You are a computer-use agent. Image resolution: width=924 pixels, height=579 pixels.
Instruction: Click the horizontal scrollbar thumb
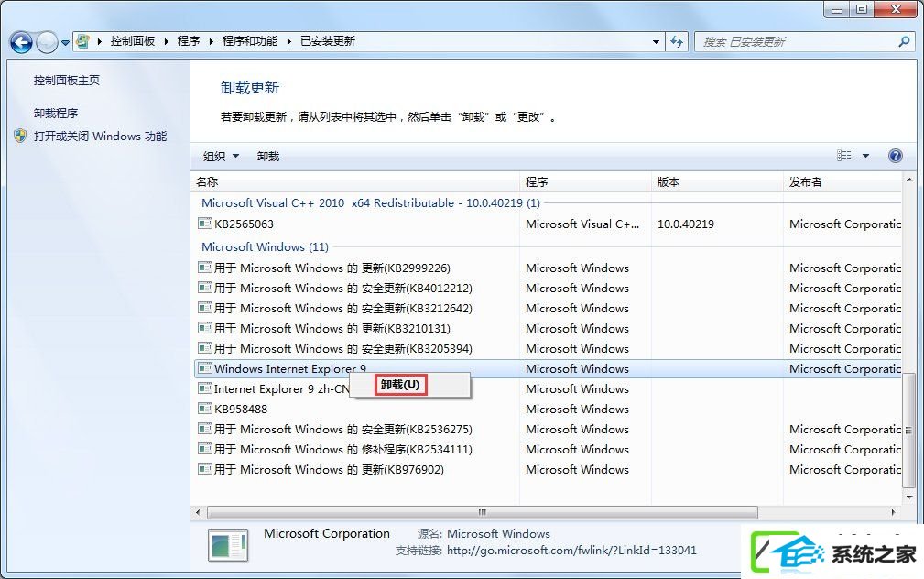482,512
